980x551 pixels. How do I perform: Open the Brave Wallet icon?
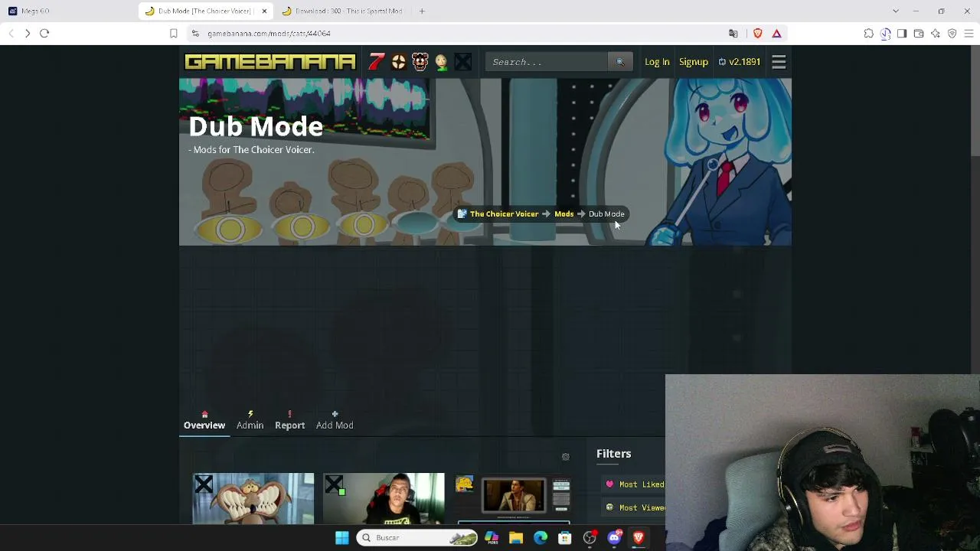(x=919, y=34)
